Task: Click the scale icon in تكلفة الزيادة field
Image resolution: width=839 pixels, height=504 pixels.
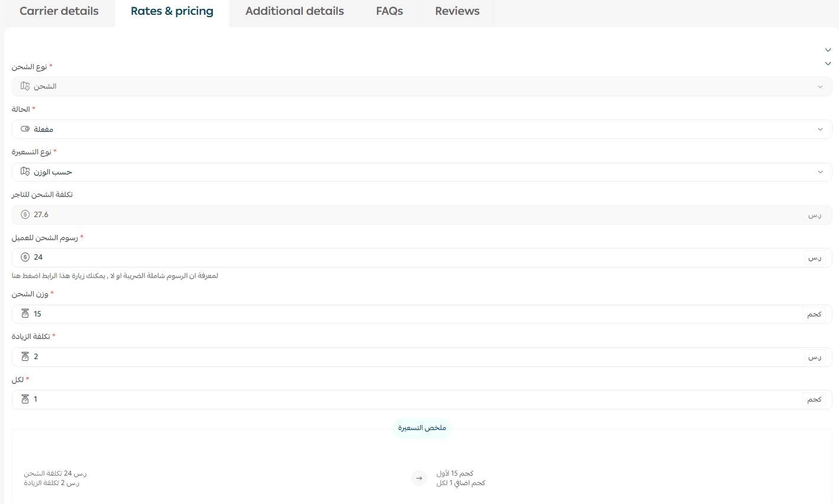Action: (25, 357)
